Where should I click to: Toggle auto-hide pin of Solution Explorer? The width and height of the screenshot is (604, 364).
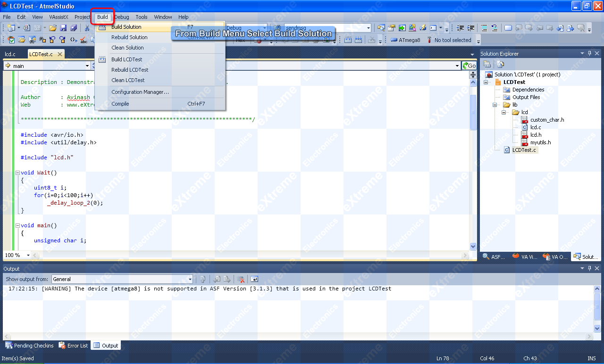click(589, 53)
